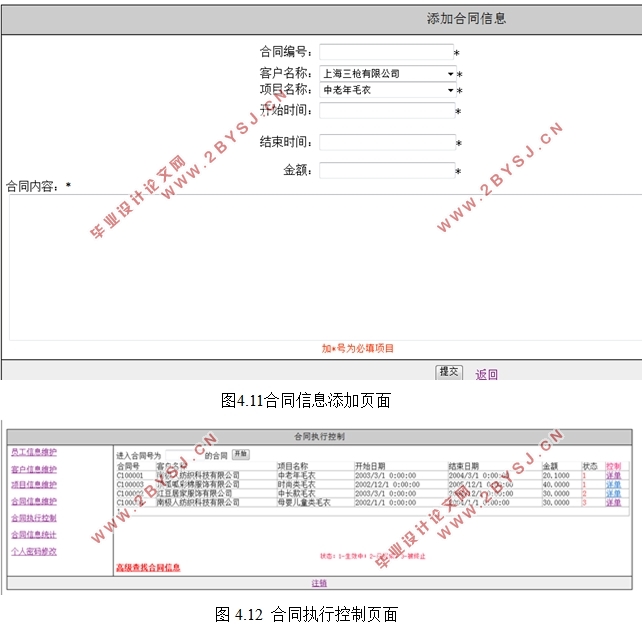Click the 高级查找合同信息 link
The width and height of the screenshot is (642, 625).
coord(148,568)
